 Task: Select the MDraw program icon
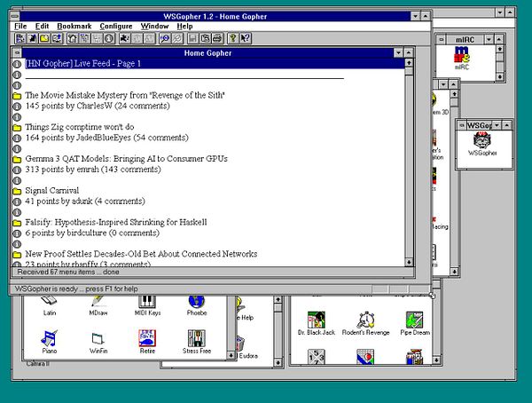(x=98, y=305)
